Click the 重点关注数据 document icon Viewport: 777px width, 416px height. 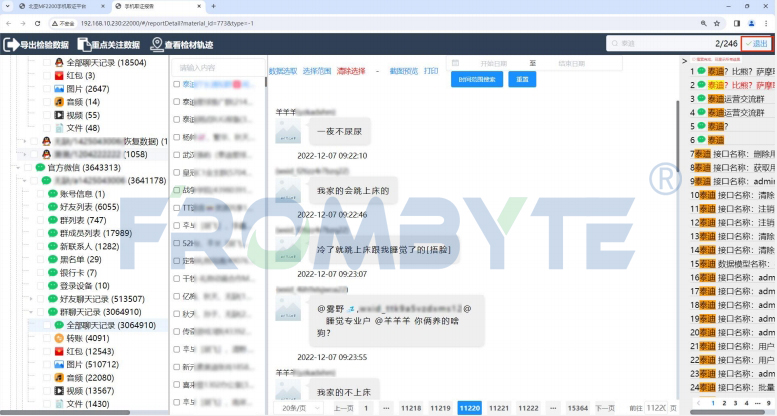pos(84,45)
